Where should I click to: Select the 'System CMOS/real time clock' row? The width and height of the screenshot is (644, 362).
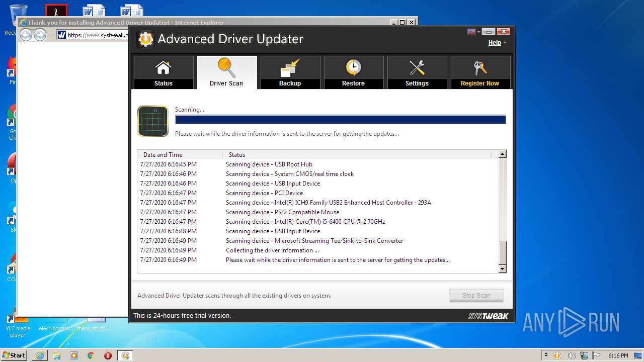(318, 174)
